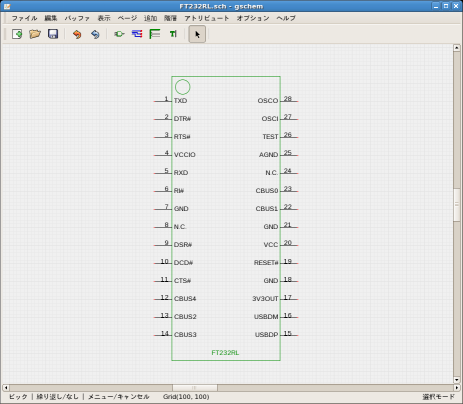Click the vertical scrollbar down arrow

point(457,380)
